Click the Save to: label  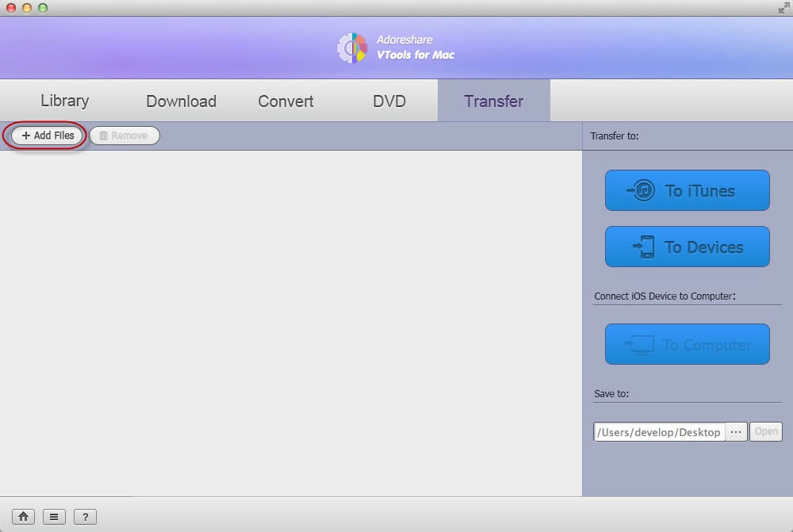611,393
